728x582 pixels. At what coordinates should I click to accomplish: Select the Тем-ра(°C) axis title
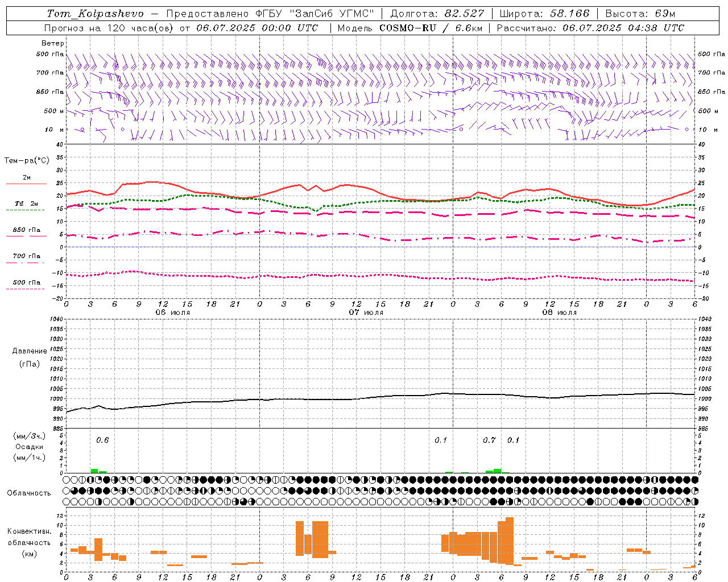27,161
